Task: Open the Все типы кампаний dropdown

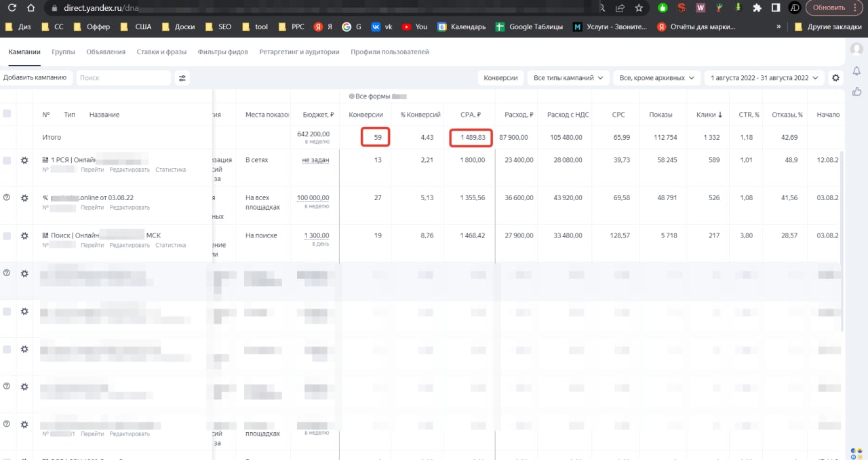Action: [x=568, y=78]
